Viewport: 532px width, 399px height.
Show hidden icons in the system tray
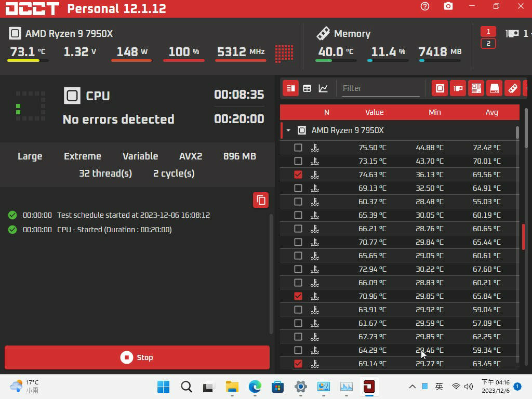tap(412, 387)
